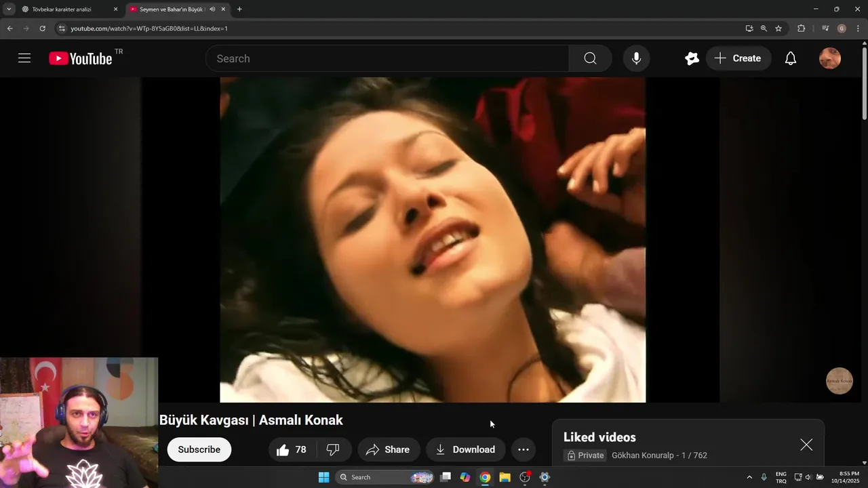Image resolution: width=868 pixels, height=488 pixels.
Task: Install app icon in address bar
Action: (x=749, y=28)
